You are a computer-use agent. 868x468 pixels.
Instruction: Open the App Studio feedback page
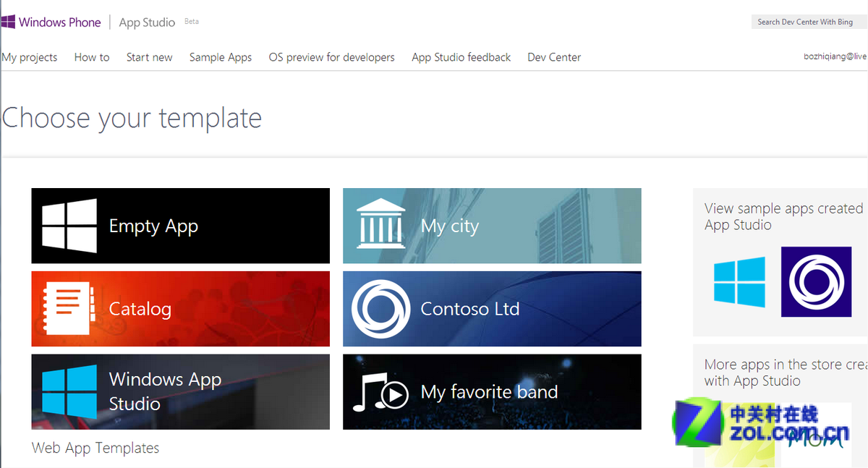(x=461, y=57)
